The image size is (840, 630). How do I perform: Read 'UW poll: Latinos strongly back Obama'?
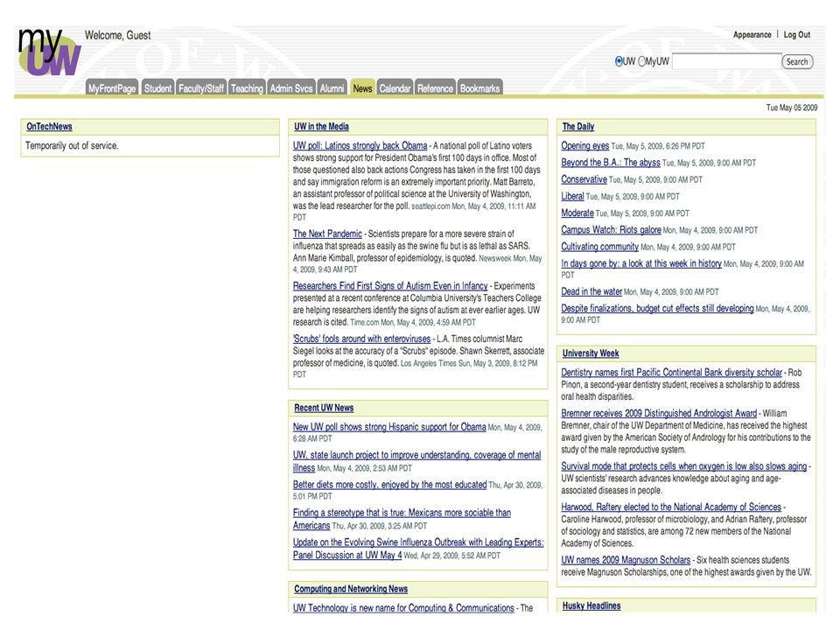pos(360,145)
